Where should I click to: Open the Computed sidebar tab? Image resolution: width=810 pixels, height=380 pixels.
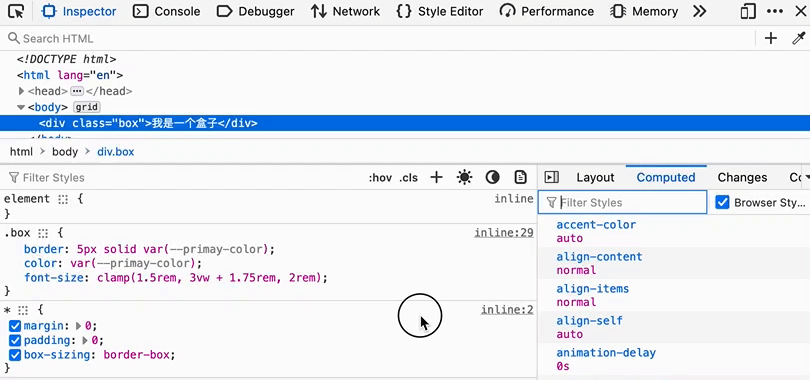click(666, 178)
